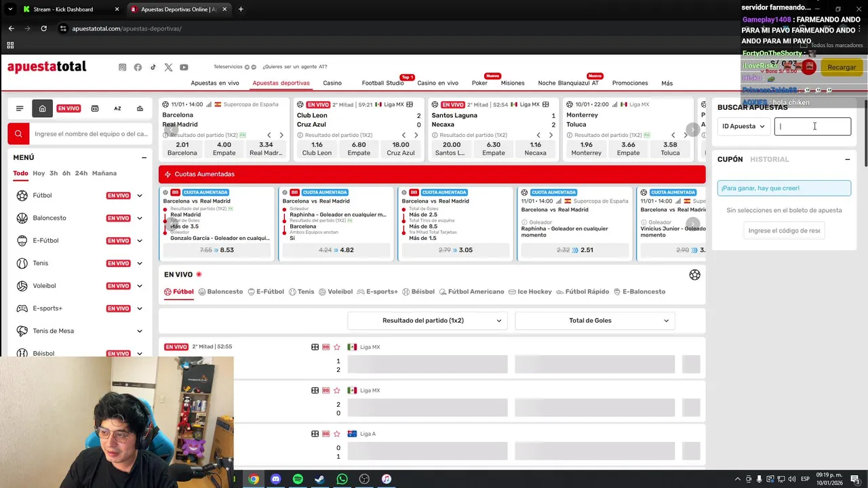Image resolution: width=868 pixels, height=488 pixels.
Task: Select boosted odds 8.53 Barcelona combo
Action: coord(217,250)
